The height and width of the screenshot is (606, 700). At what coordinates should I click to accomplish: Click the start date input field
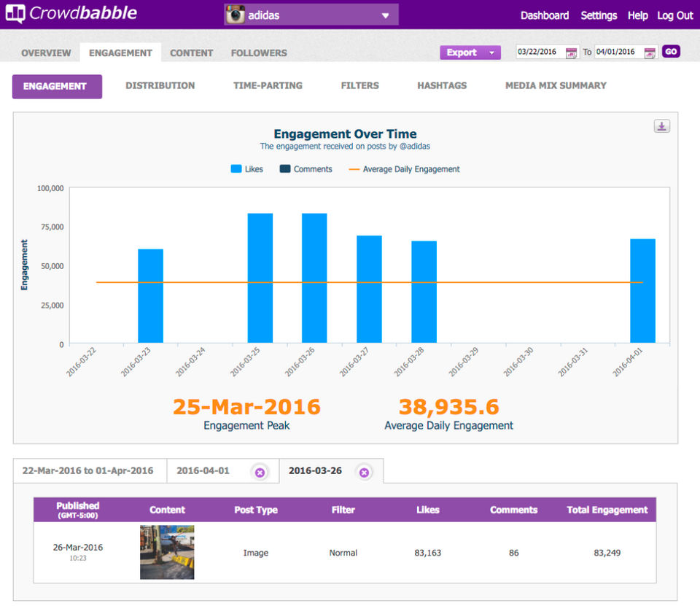point(540,53)
